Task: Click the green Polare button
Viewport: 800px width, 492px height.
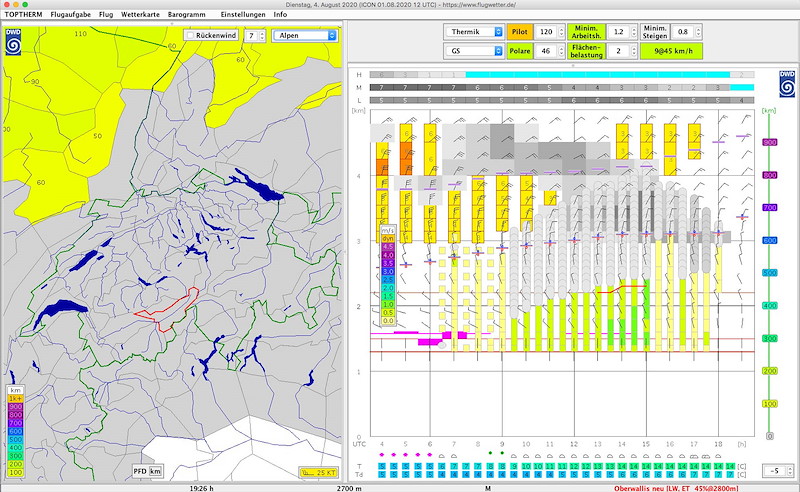Action: pyautogui.click(x=520, y=51)
